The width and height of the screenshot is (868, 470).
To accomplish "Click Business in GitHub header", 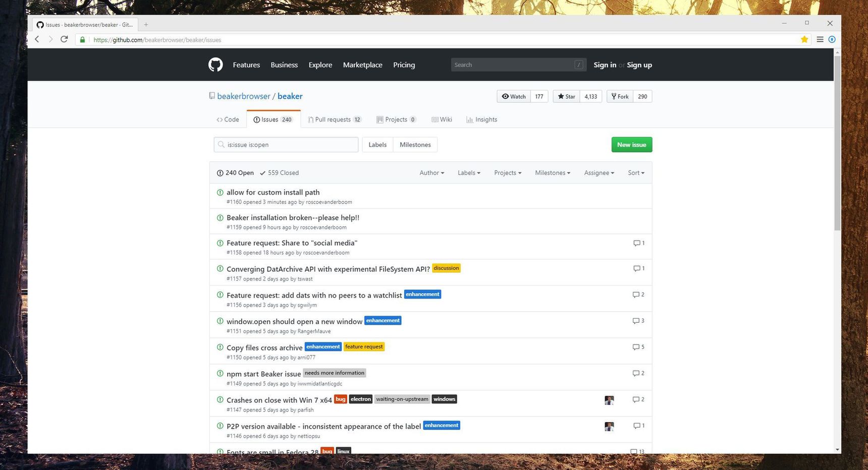I will [x=284, y=65].
